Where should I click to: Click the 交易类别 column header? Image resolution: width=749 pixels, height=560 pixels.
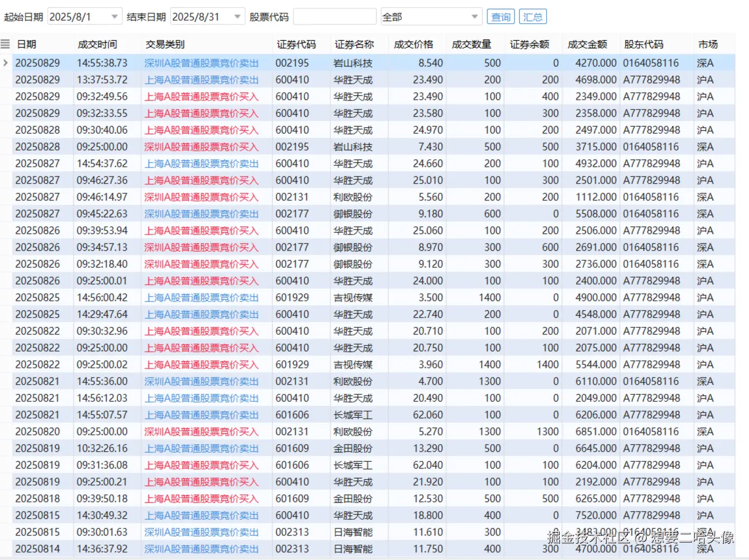165,44
